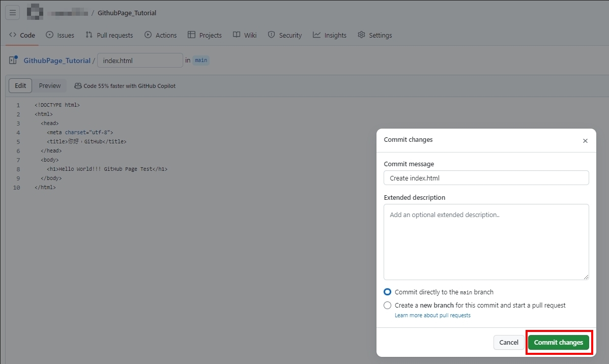The height and width of the screenshot is (364, 609).
Task: Click the Extended description textarea
Action: (x=486, y=242)
